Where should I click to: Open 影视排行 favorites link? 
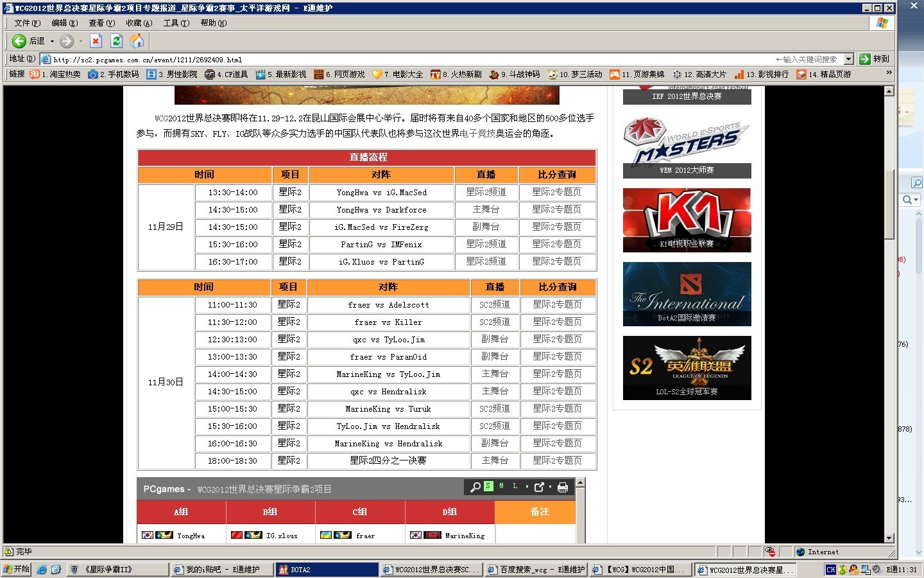tap(762, 74)
